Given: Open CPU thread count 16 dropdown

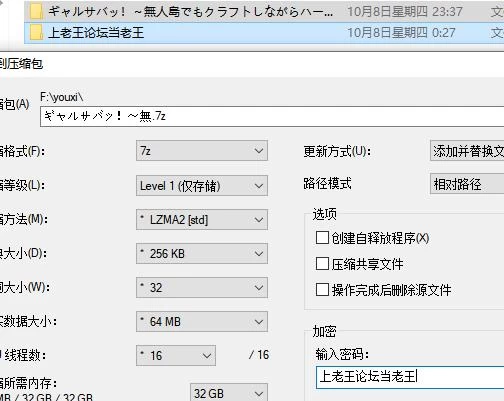Looking at the screenshot, I should coord(176,355).
